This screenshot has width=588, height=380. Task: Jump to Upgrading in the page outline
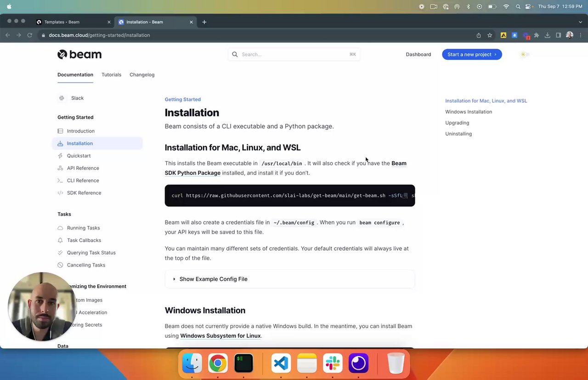coord(457,123)
